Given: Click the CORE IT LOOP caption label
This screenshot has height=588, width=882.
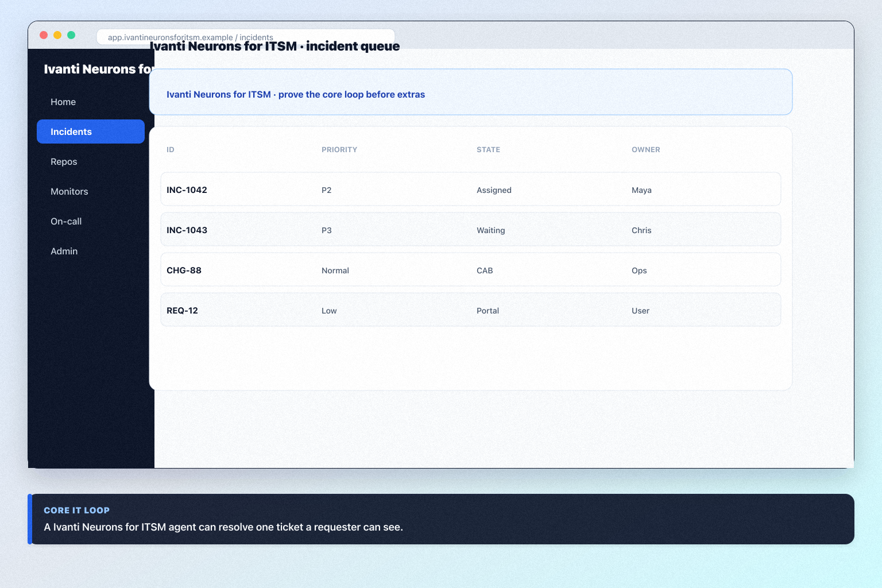Looking at the screenshot, I should coord(76,510).
